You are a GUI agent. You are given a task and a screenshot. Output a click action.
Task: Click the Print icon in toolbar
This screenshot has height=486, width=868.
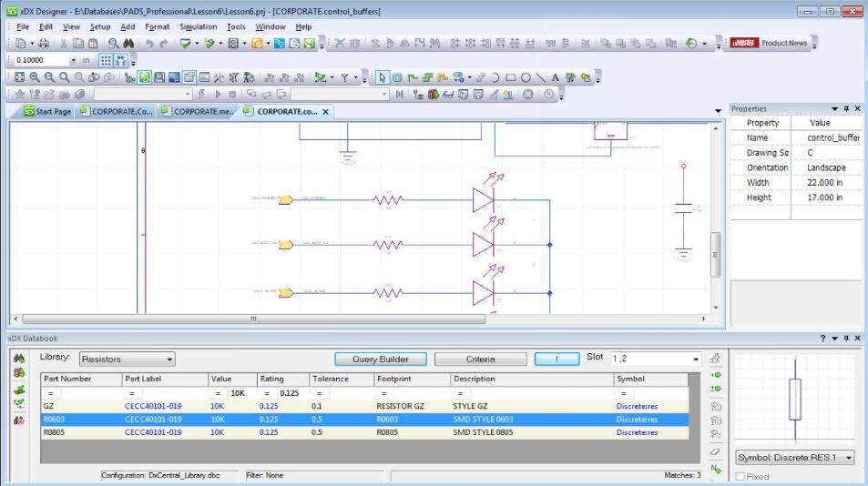pyautogui.click(x=44, y=43)
